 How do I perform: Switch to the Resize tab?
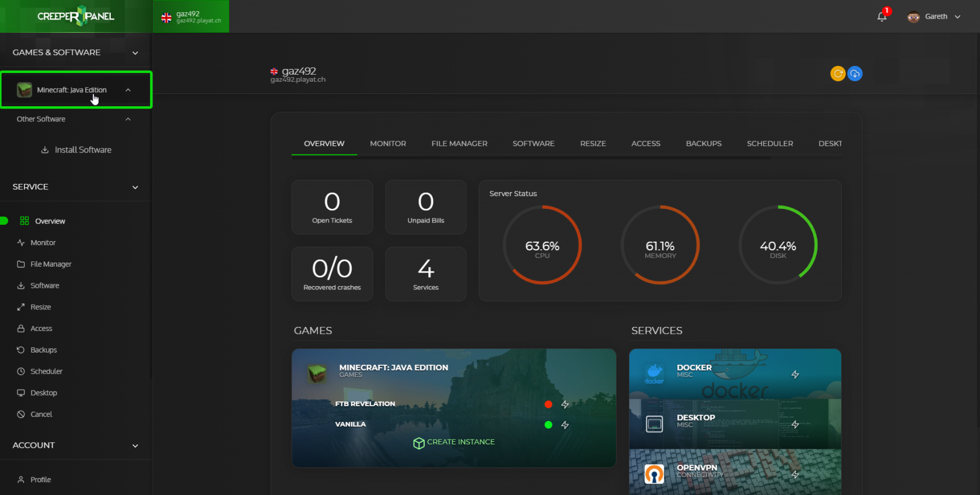tap(593, 144)
